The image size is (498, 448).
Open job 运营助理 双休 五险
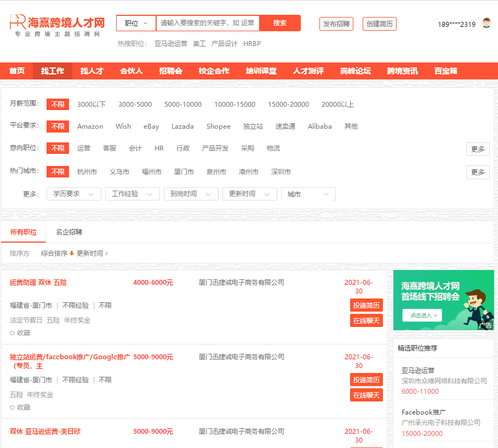[38, 282]
